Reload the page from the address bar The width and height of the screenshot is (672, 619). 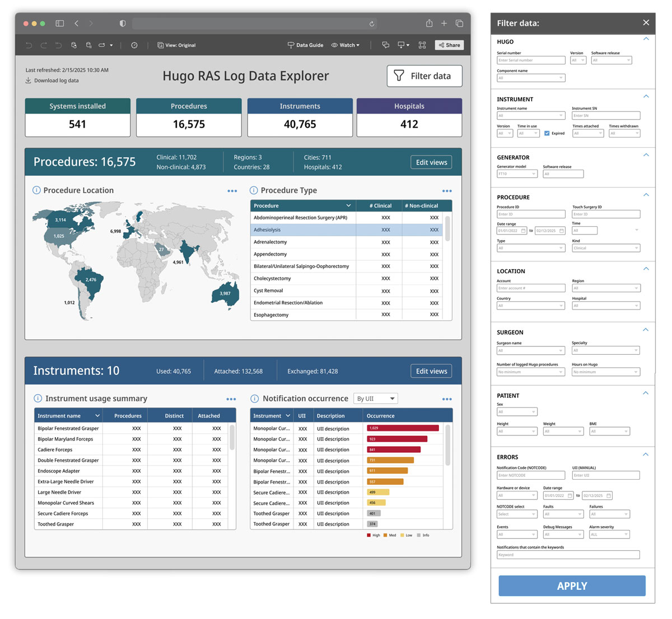click(x=371, y=24)
